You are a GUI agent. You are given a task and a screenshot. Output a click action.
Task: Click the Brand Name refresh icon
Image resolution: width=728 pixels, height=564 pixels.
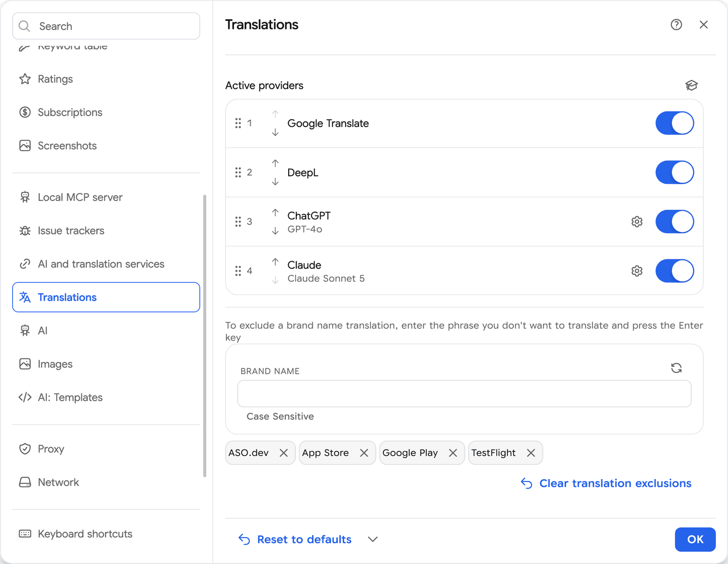[676, 368]
